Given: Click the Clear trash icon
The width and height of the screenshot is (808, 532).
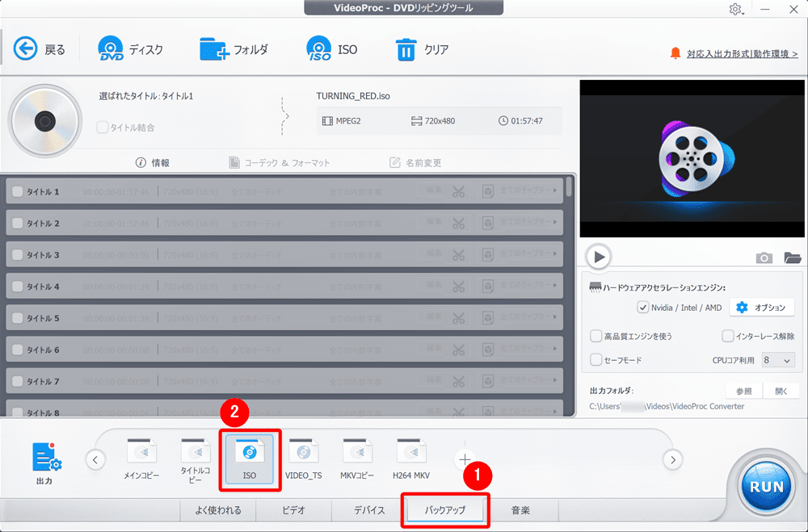Looking at the screenshot, I should tap(405, 49).
